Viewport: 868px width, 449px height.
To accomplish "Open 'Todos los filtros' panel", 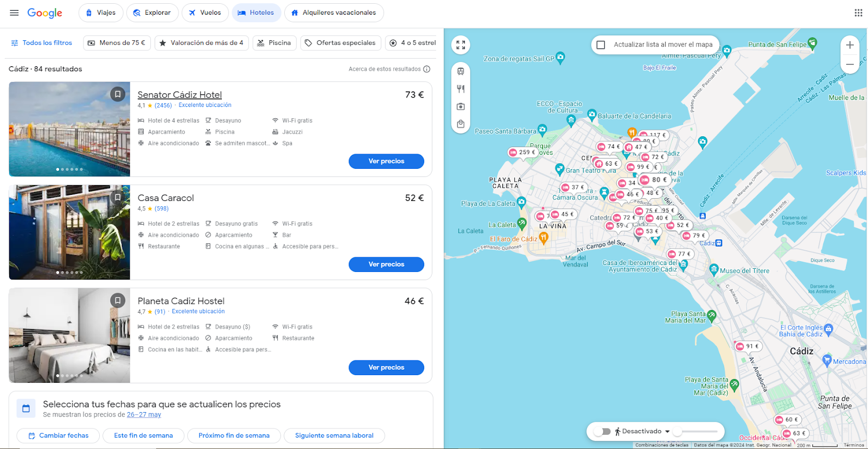I will coord(41,43).
